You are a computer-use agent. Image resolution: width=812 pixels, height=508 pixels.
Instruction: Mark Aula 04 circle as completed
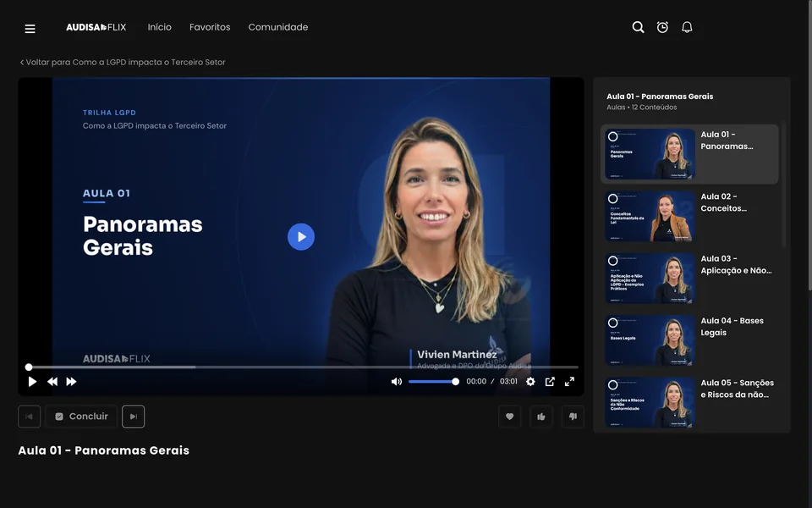click(612, 323)
